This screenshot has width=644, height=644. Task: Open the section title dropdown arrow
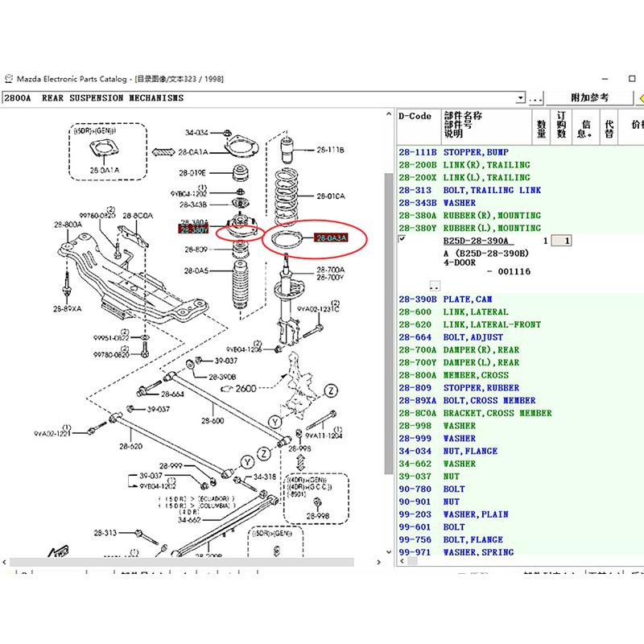pos(520,97)
